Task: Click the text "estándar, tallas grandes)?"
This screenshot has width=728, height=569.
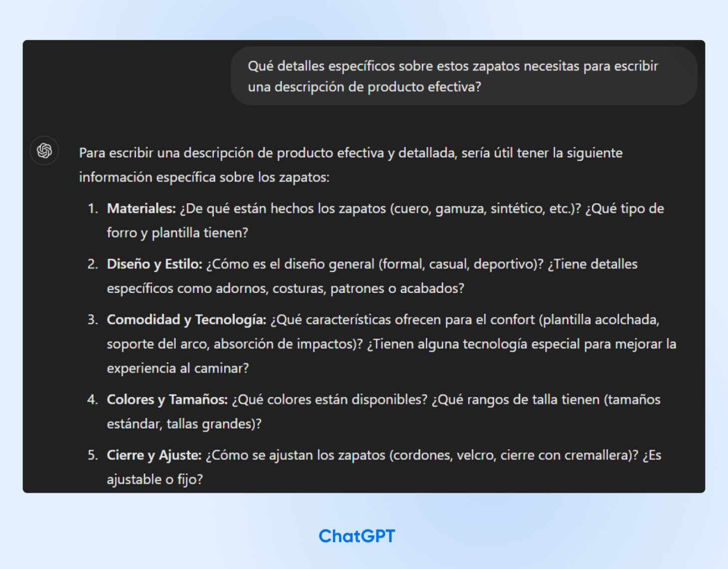Action: coord(183,424)
